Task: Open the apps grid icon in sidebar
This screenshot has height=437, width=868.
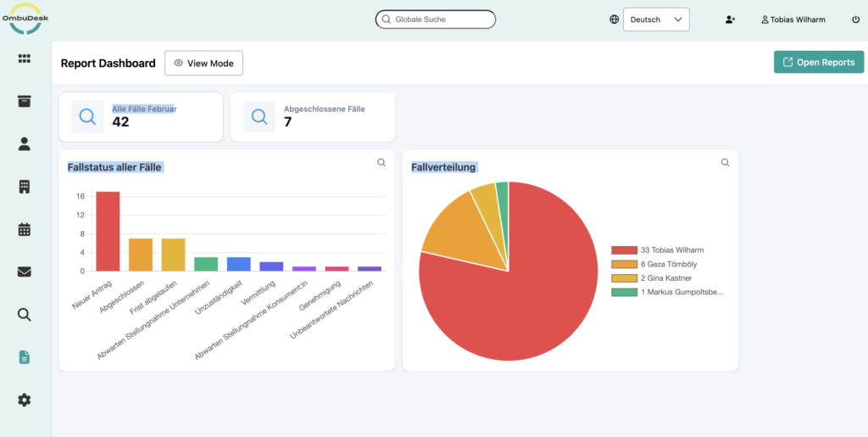Action: pyautogui.click(x=25, y=59)
